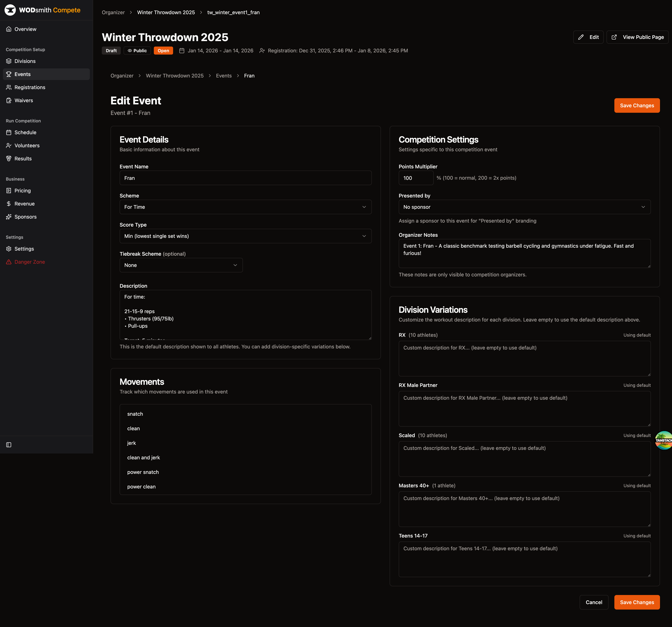Open Revenue in the sidebar
The image size is (672, 627).
46,204
